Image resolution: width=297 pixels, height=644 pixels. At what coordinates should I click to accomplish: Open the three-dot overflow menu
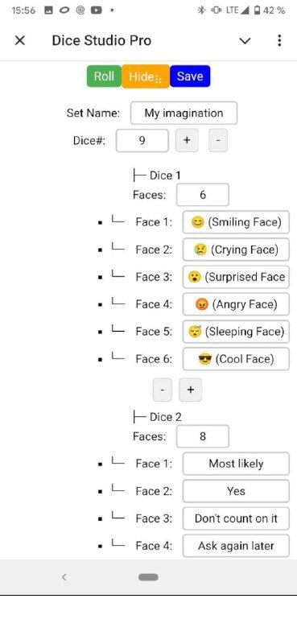(279, 40)
